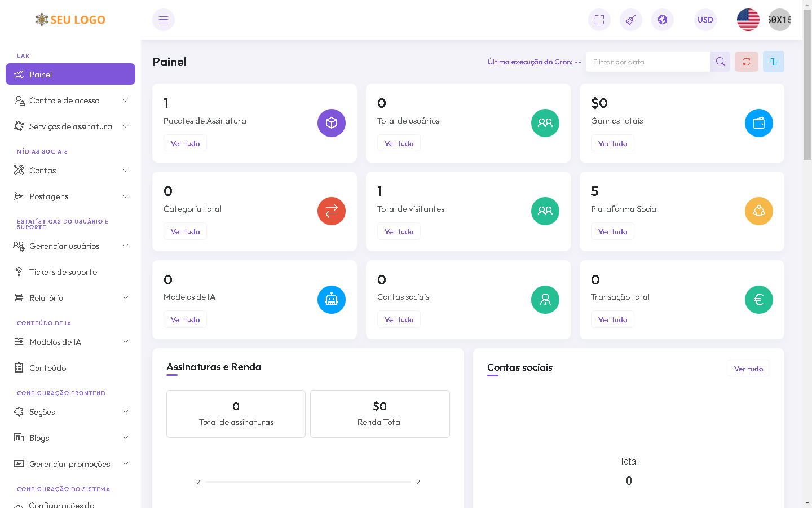This screenshot has height=508, width=812.
Task: Toggle the sidebar with hamburger button
Action: 164,20
